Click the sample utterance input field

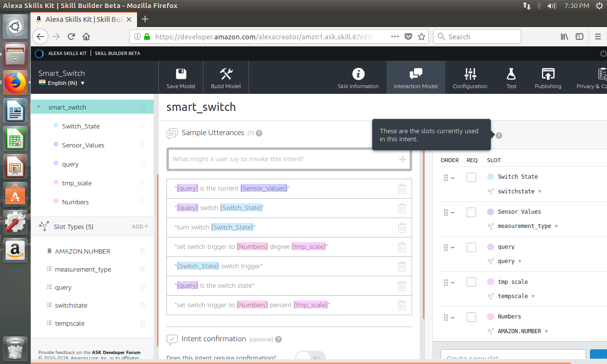coord(289,159)
